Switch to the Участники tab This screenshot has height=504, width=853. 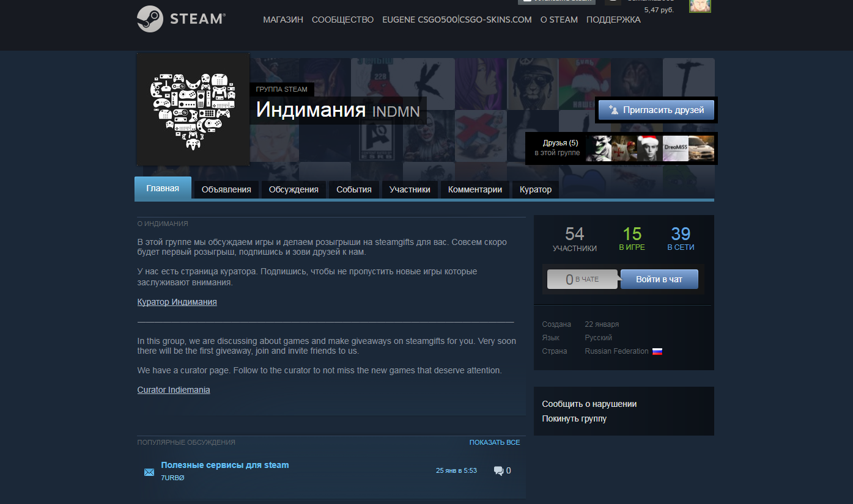410,189
